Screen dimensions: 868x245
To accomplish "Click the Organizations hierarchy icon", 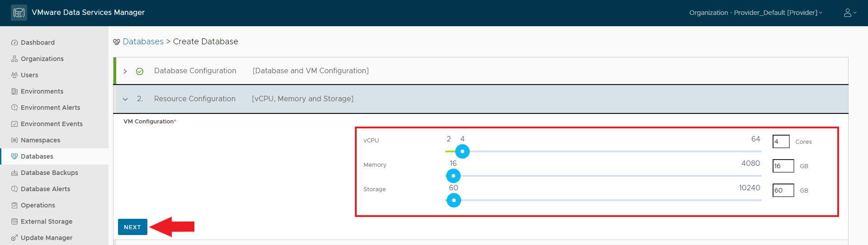I will [x=14, y=59].
